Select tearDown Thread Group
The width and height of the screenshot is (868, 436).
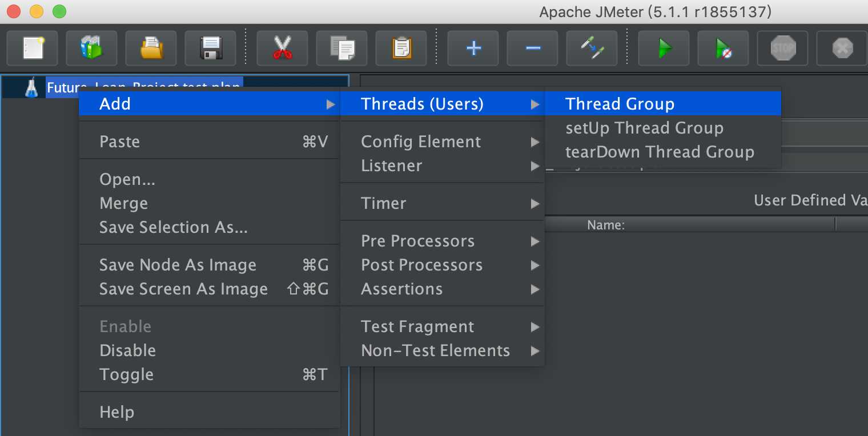[x=663, y=152]
